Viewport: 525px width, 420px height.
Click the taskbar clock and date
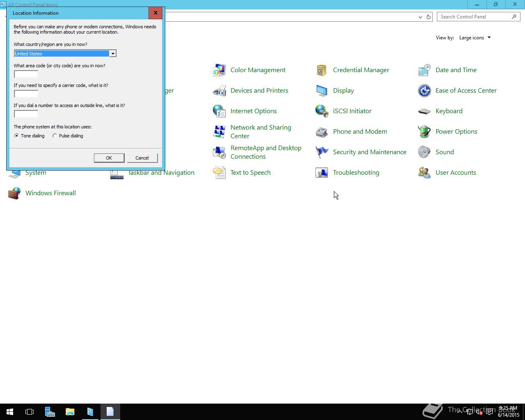pyautogui.click(x=509, y=411)
